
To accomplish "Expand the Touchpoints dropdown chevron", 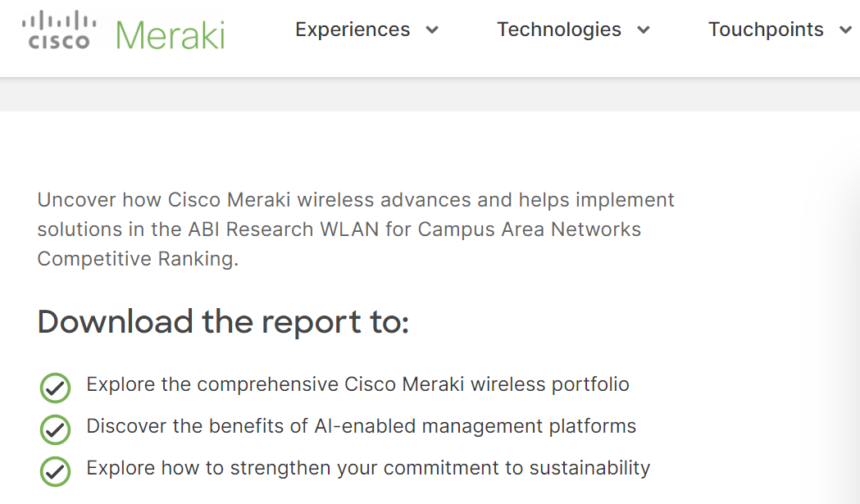I will 846,30.
